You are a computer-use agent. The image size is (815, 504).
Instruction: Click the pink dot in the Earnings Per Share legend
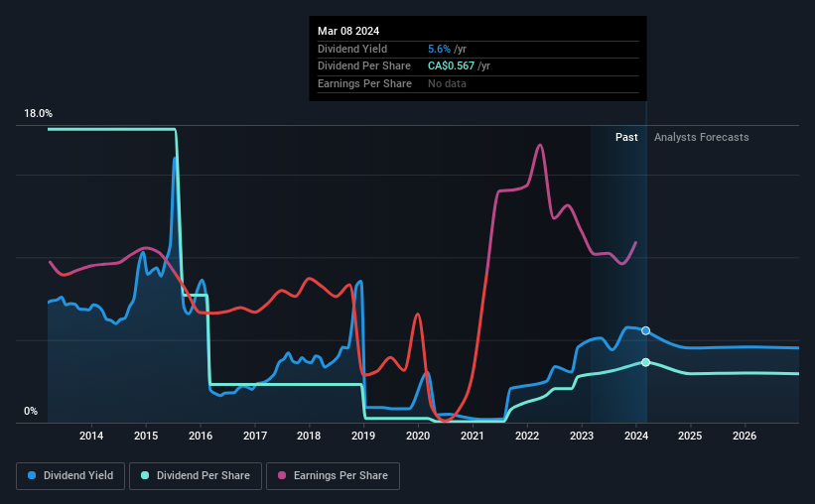tap(282, 475)
